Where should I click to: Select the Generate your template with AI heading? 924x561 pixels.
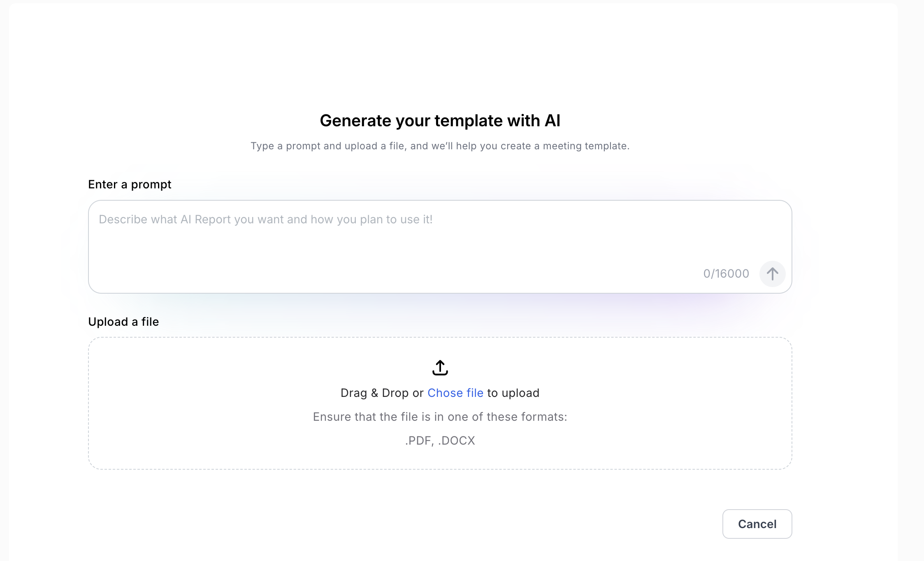[440, 121]
